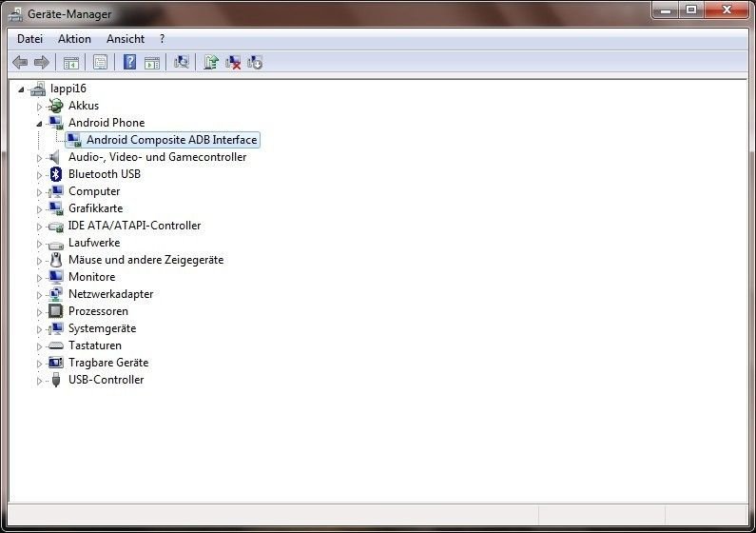
Task: Click the update driver software toolbar icon
Action: pyautogui.click(x=211, y=62)
